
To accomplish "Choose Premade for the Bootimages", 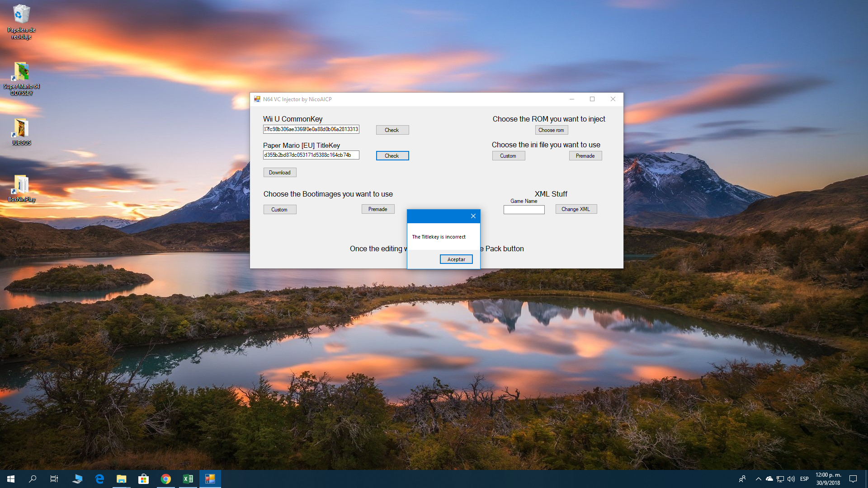I will [x=378, y=209].
